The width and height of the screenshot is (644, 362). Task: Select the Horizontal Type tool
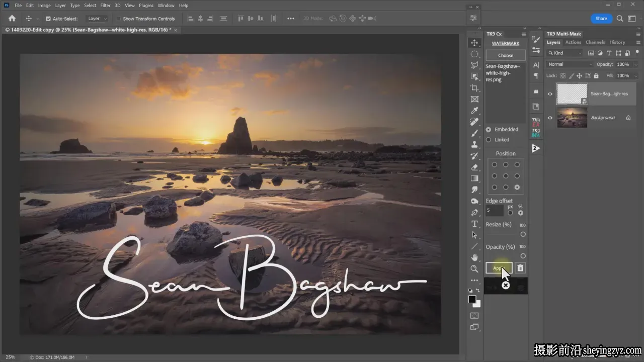pos(474,224)
